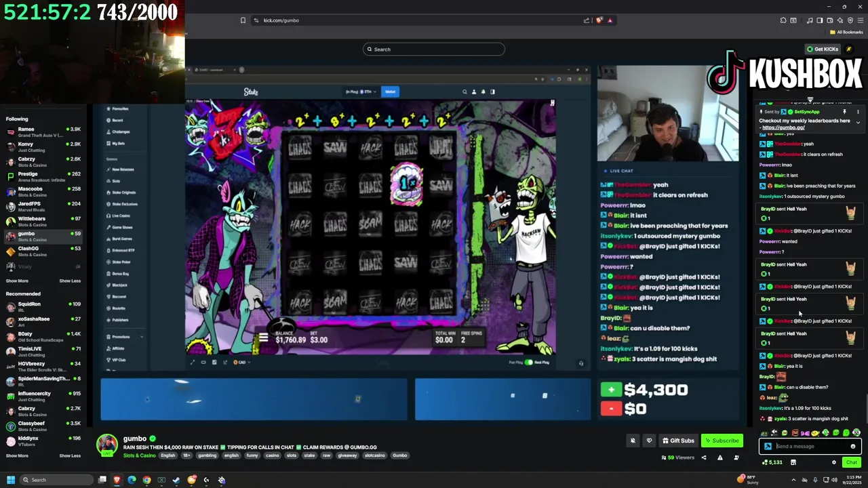
Task: Click chat identity badge in message box
Action: pos(768,446)
